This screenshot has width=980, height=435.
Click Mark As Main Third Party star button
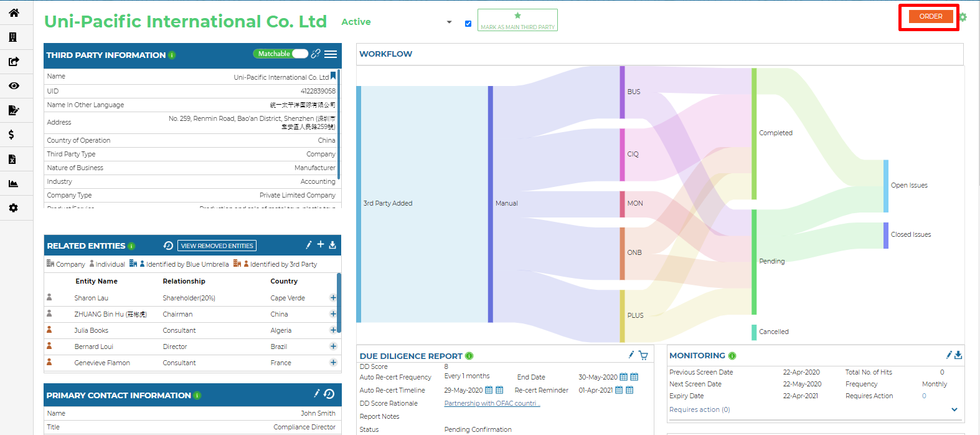(517, 20)
